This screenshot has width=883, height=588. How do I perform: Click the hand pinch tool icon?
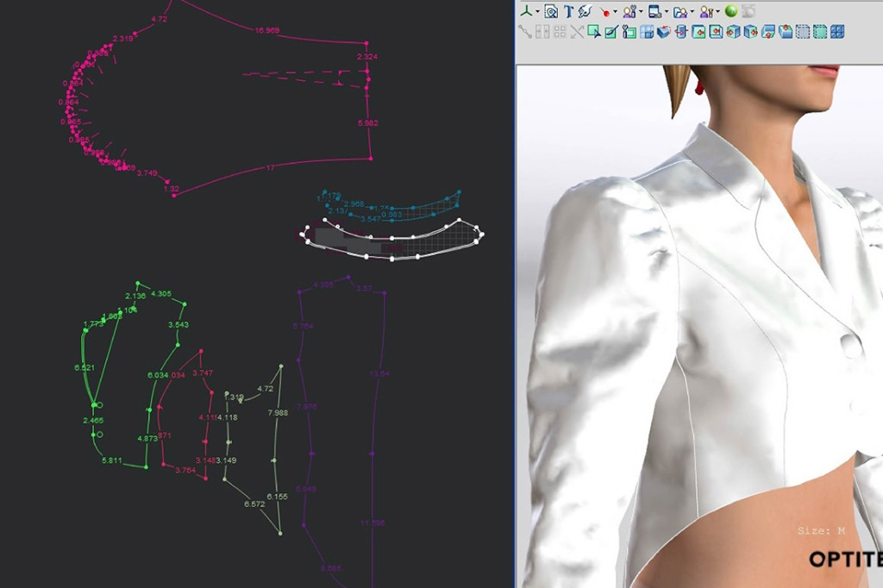point(586,12)
